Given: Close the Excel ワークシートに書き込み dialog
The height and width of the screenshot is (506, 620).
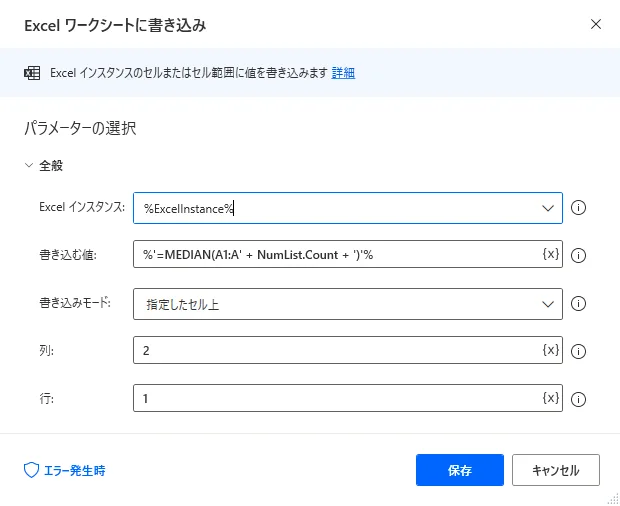Looking at the screenshot, I should point(596,23).
